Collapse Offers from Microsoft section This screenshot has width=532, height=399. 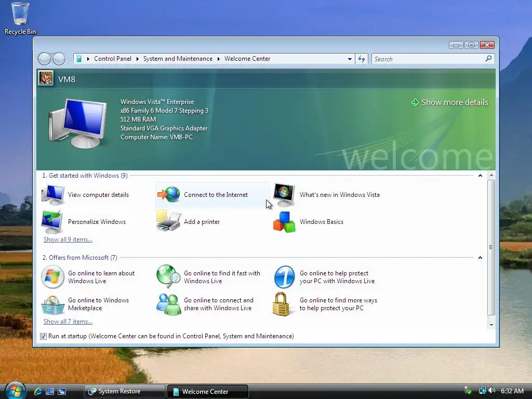[480, 258]
